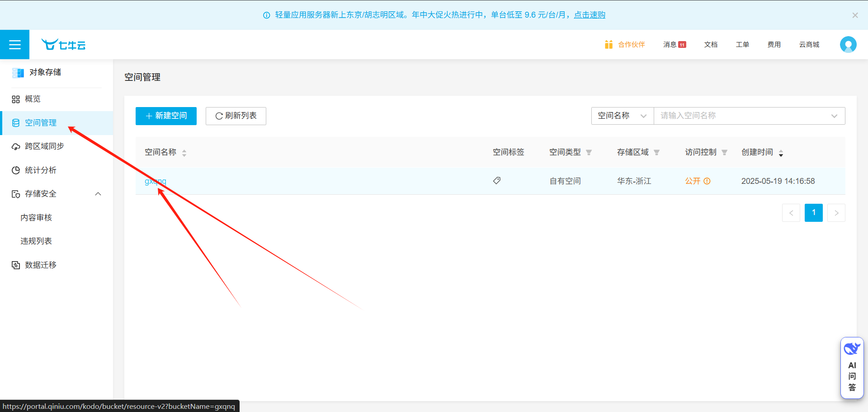This screenshot has height=412, width=868.
Task: Open the hamburger navigation menu
Action: (x=14, y=45)
